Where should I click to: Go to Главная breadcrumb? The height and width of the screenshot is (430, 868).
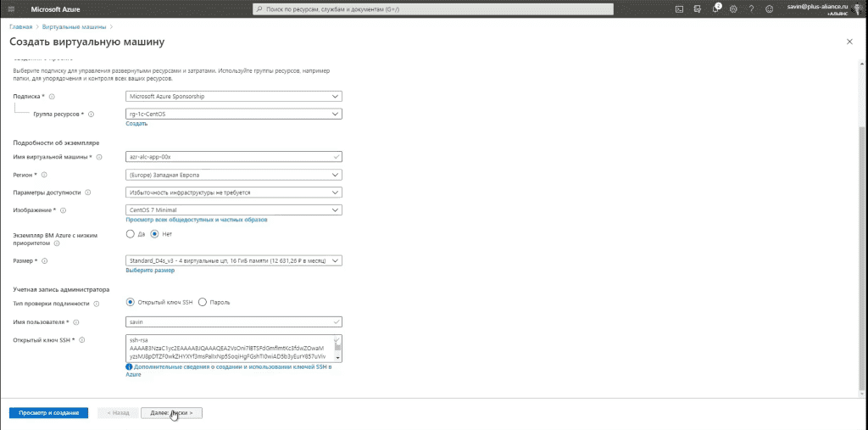click(21, 26)
